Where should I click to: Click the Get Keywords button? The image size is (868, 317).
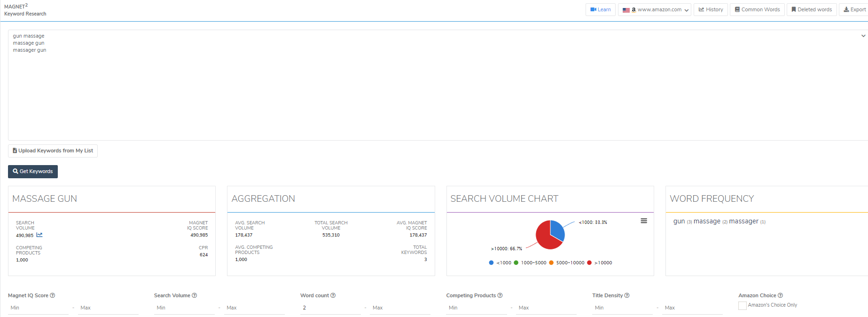click(x=33, y=172)
